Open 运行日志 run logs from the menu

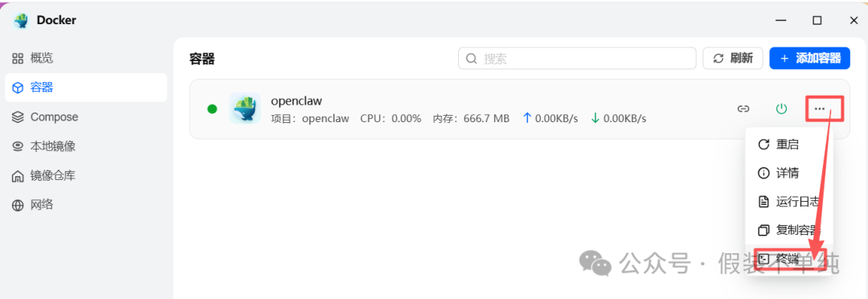[789, 202]
